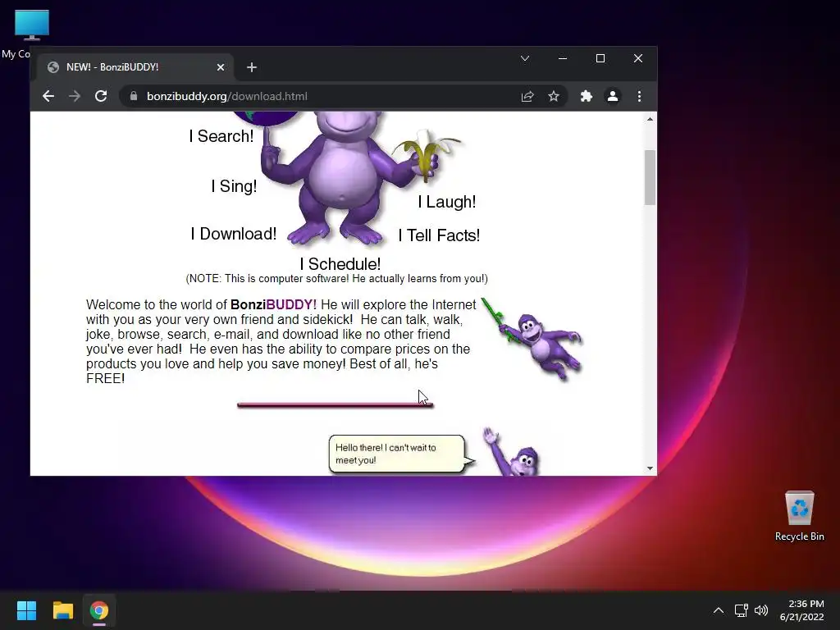Go back with Chrome's back arrow
This screenshot has height=630, width=840.
pos(48,97)
